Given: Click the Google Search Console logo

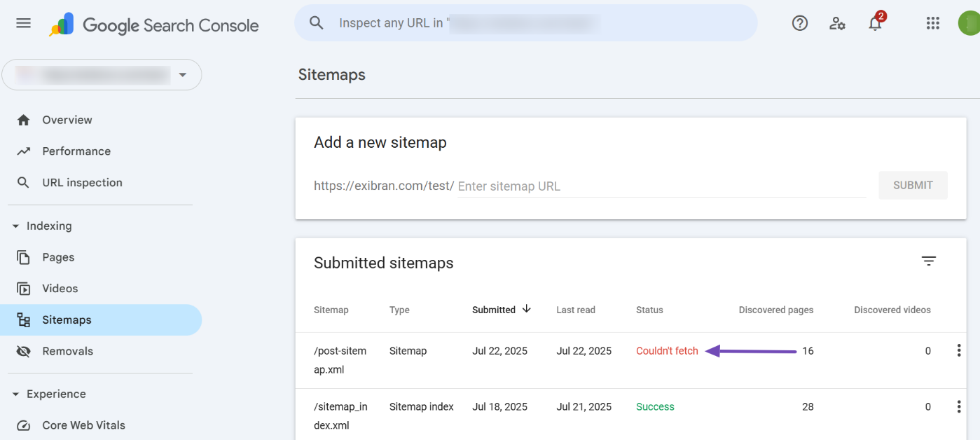Looking at the screenshot, I should coord(154,25).
